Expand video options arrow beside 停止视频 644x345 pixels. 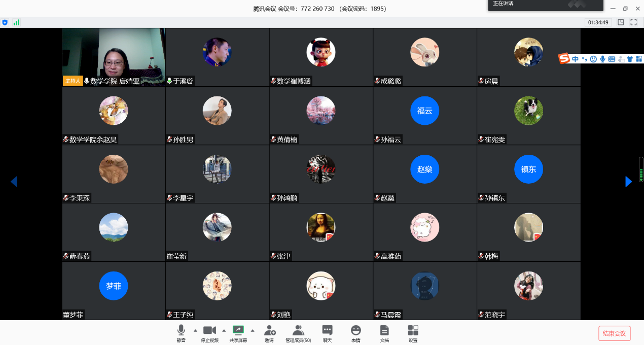tap(224, 330)
